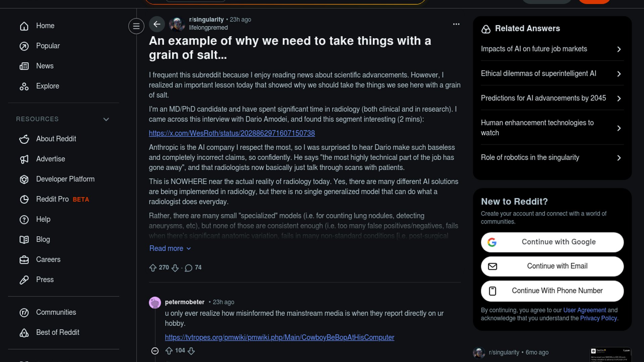This screenshot has height=362, width=644.
Task: Open the Privacy Policy link
Action: coord(598,318)
